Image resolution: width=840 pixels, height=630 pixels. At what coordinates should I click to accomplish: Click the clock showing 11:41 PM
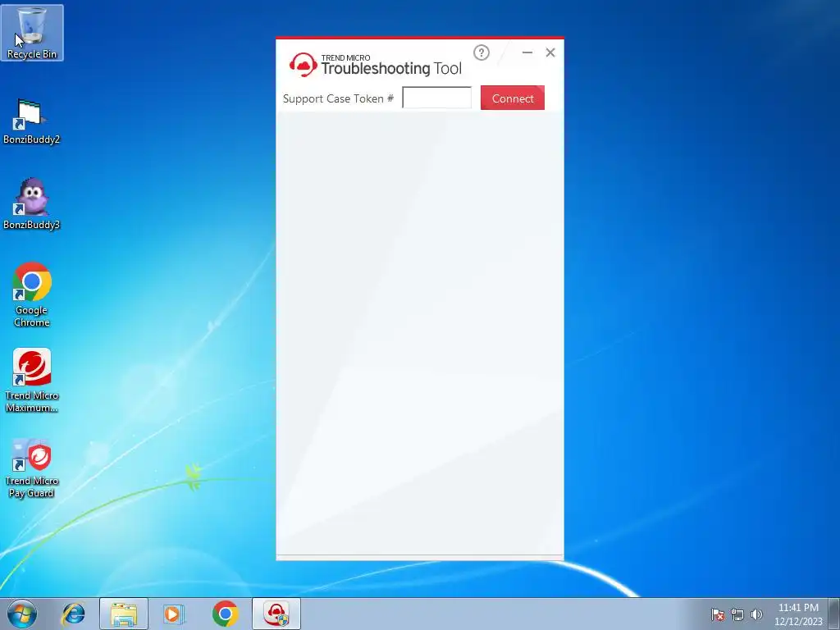(x=798, y=614)
